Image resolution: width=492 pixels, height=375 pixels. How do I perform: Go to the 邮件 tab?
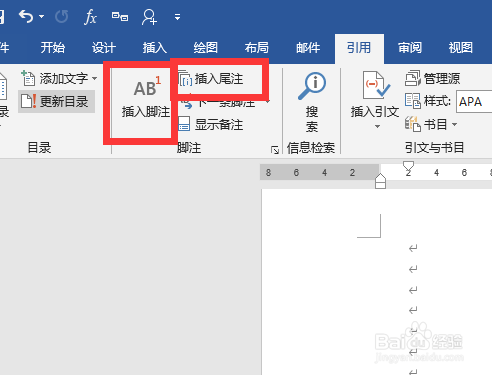(308, 48)
